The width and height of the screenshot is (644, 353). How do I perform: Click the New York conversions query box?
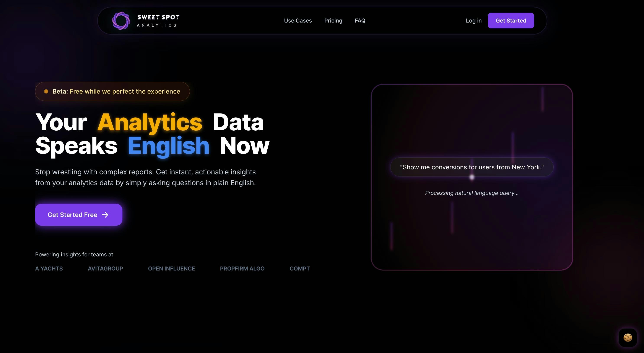[472, 167]
